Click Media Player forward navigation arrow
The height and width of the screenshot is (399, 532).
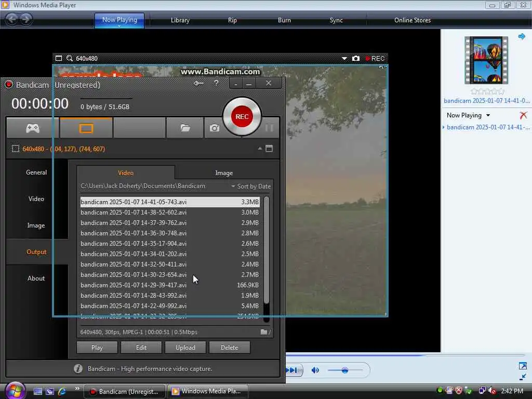pyautogui.click(x=26, y=19)
